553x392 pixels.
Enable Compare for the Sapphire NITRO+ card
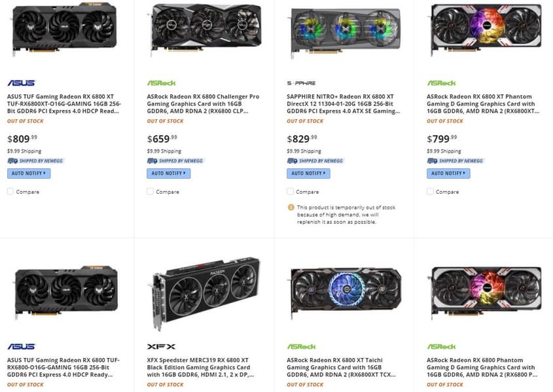click(291, 192)
